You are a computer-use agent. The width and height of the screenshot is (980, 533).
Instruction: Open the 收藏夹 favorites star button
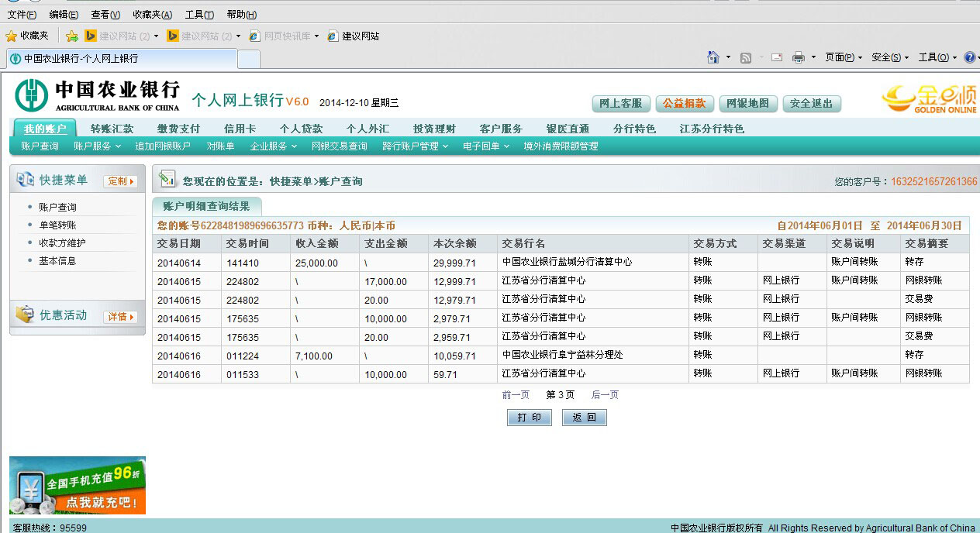point(27,36)
